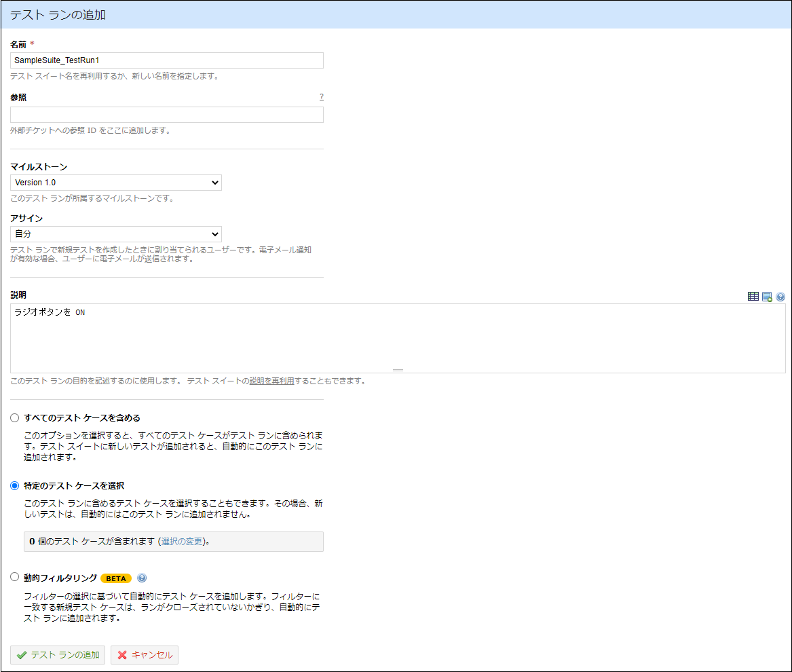Click the red X icon on キャンセル
Screen dimensions: 792x672
click(120, 654)
